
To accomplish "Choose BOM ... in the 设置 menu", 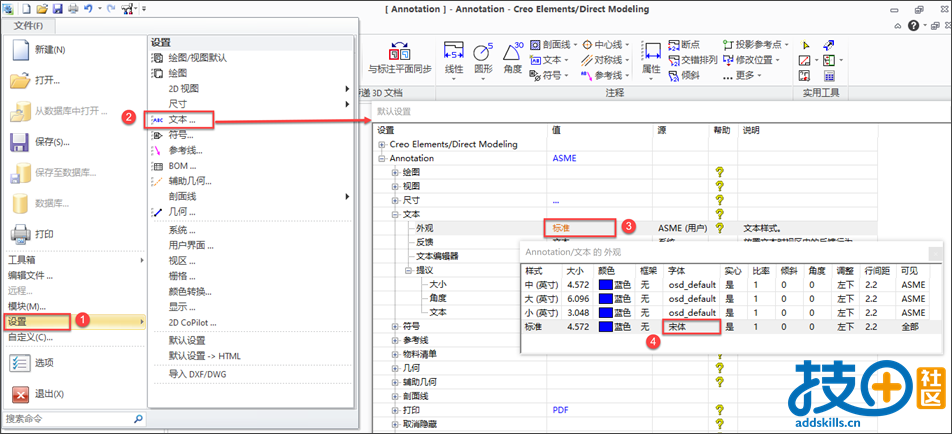I will click(251, 166).
